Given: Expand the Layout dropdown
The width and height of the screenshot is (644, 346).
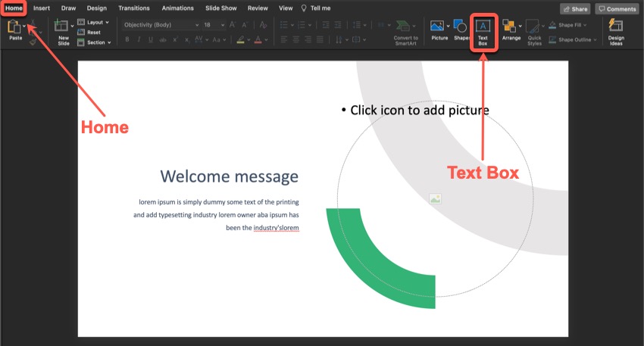Looking at the screenshot, I should [95, 23].
